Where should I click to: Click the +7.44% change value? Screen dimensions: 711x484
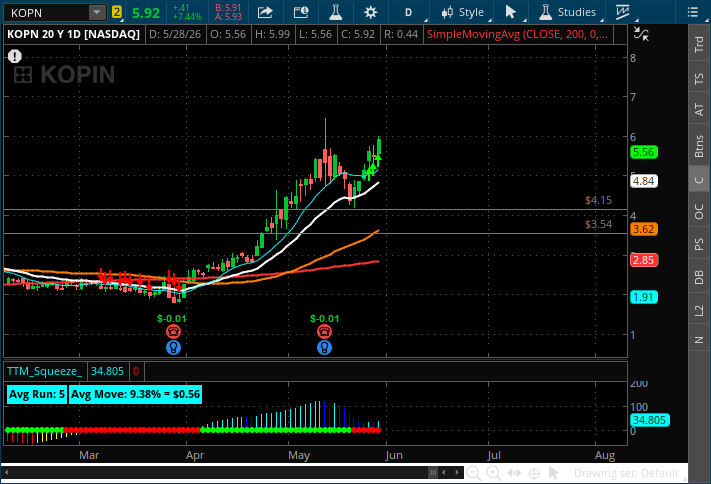tap(187, 17)
